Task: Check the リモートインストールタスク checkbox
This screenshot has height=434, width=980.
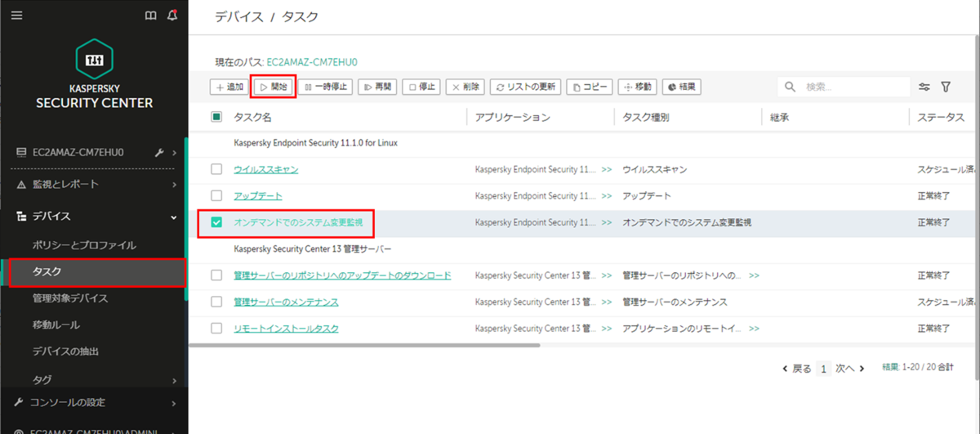Action: pos(216,328)
